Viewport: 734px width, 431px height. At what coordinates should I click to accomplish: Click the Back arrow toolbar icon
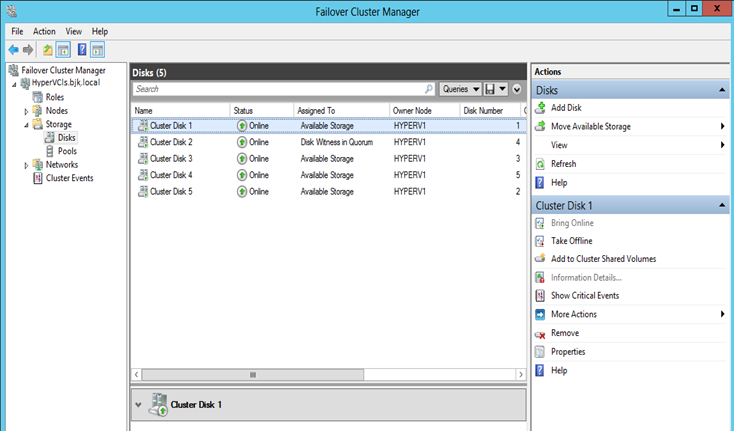tap(14, 50)
